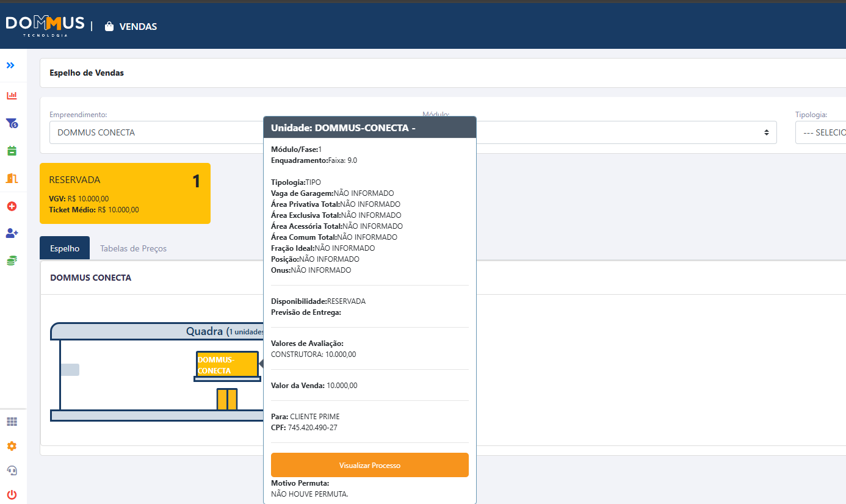Open the green coins stack icon
The image size is (846, 504).
pyautogui.click(x=12, y=261)
